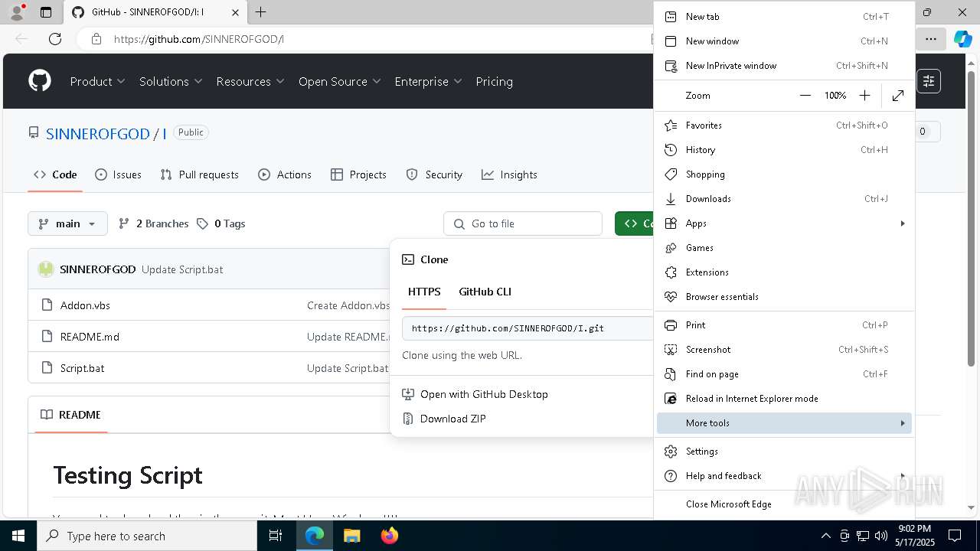Viewport: 980px width, 551px height.
Task: Expand the Open Source dropdown
Action: (339, 81)
